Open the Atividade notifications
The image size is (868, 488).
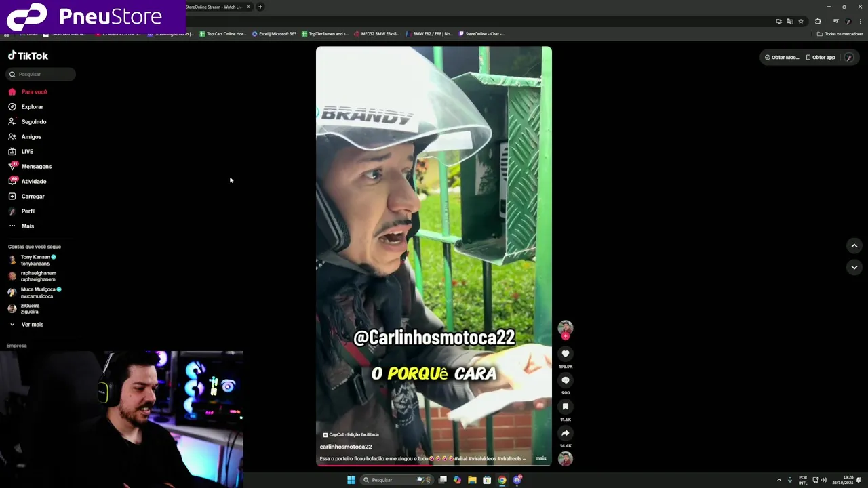coord(28,181)
